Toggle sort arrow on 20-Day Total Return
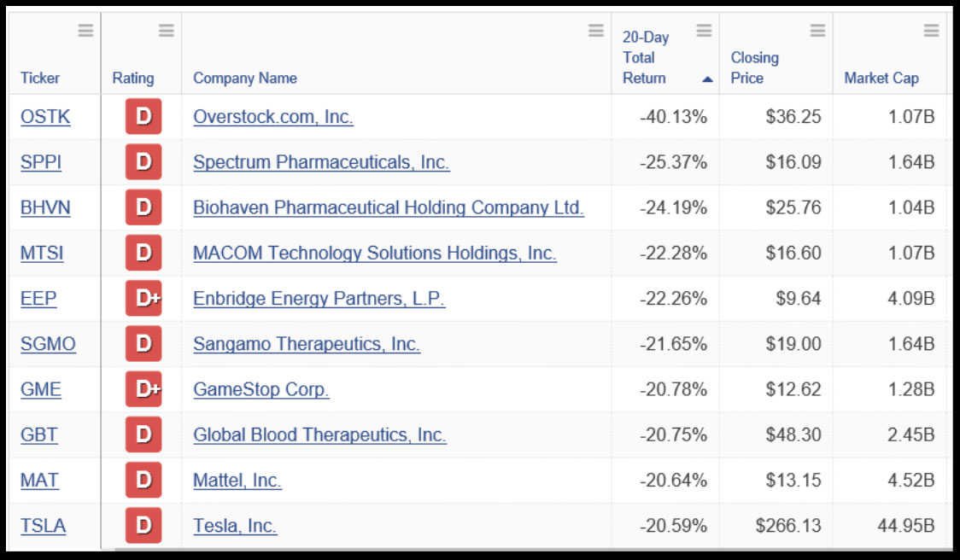Viewport: 960px width, 560px height. [x=707, y=79]
